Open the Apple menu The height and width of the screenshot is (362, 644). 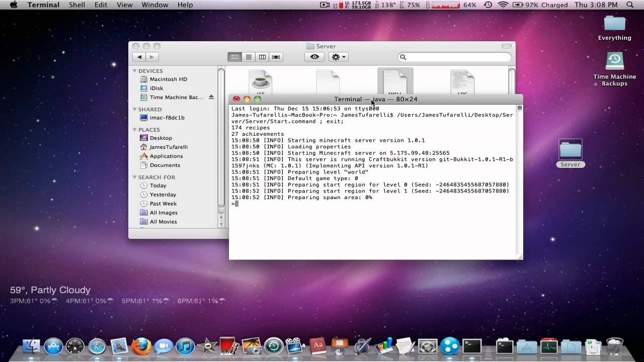coord(14,5)
